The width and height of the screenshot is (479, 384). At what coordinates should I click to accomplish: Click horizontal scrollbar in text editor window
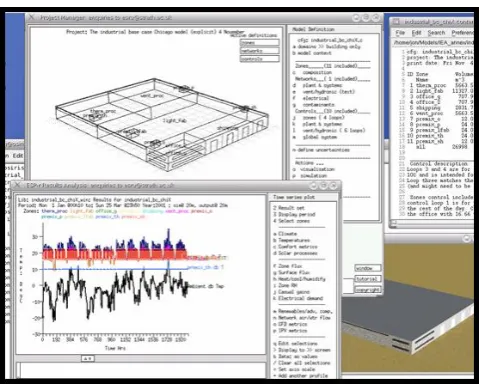(x=432, y=222)
